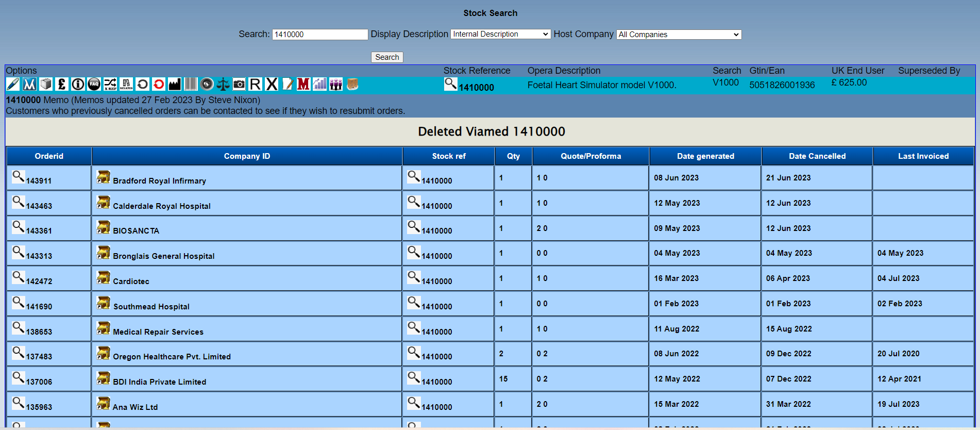The height and width of the screenshot is (430, 980).
Task: Click the red circular arrow icon
Action: [159, 84]
